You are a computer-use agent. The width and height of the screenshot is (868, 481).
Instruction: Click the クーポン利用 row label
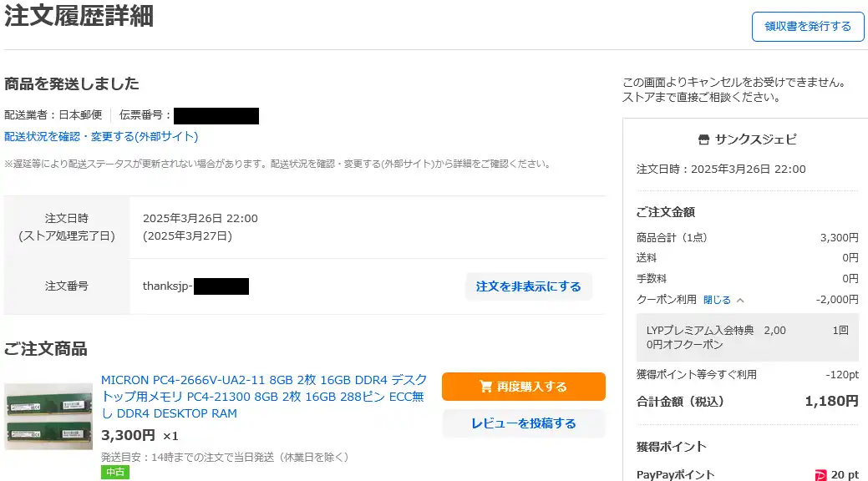click(667, 300)
